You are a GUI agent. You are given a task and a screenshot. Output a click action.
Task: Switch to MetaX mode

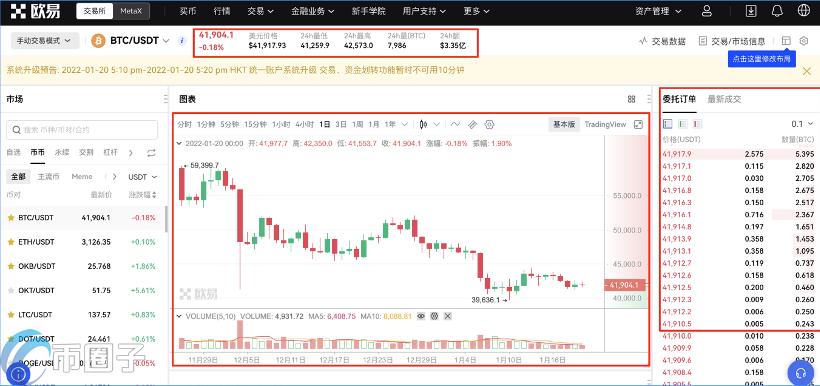(x=131, y=11)
